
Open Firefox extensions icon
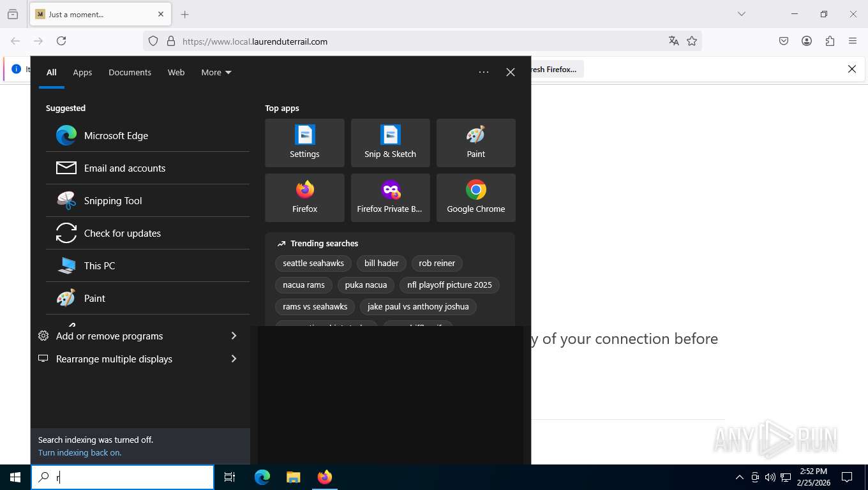(830, 41)
